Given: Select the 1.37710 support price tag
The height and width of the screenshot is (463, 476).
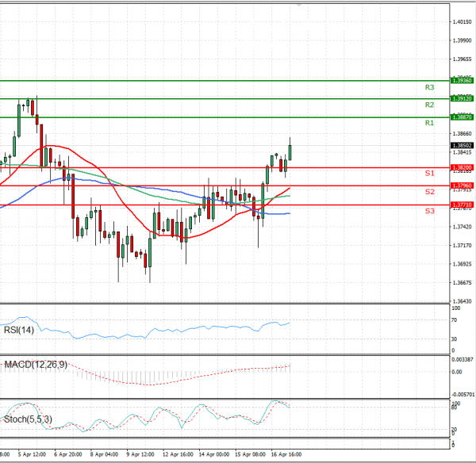Looking at the screenshot, I should pyautogui.click(x=462, y=205).
